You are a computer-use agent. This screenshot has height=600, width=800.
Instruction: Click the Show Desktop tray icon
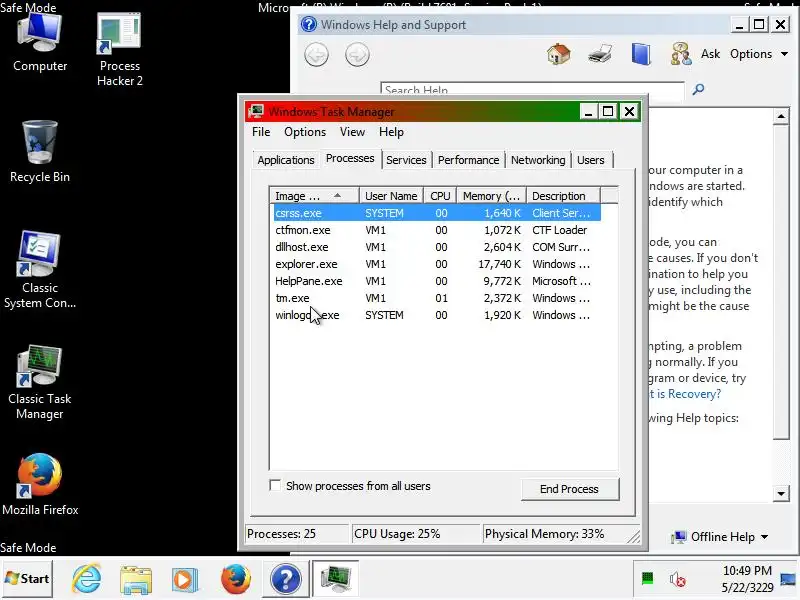[788, 579]
